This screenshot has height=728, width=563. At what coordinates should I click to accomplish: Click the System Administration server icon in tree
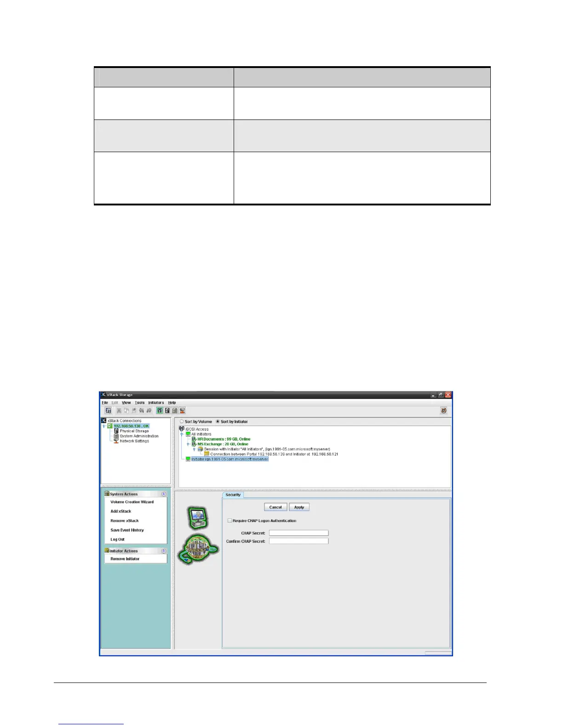click(116, 436)
